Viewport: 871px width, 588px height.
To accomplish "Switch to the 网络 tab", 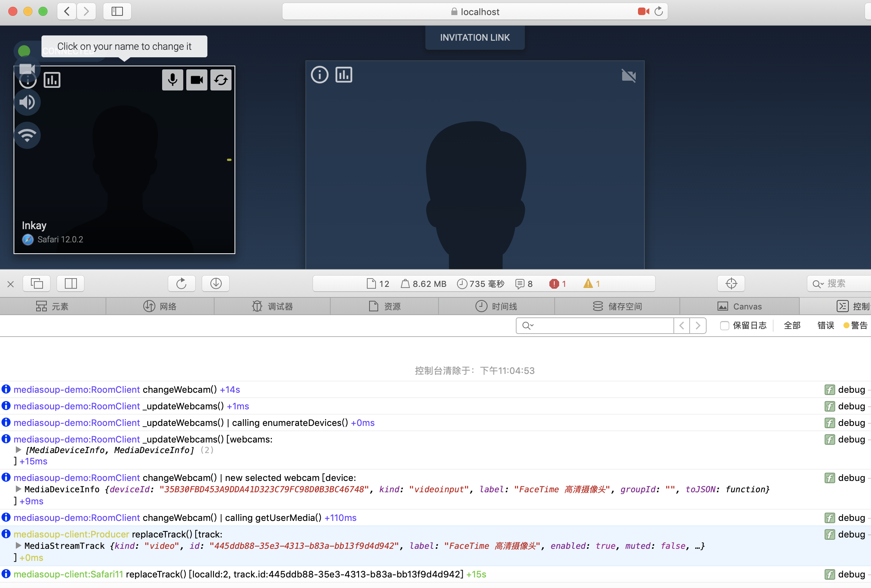I will tap(160, 306).
